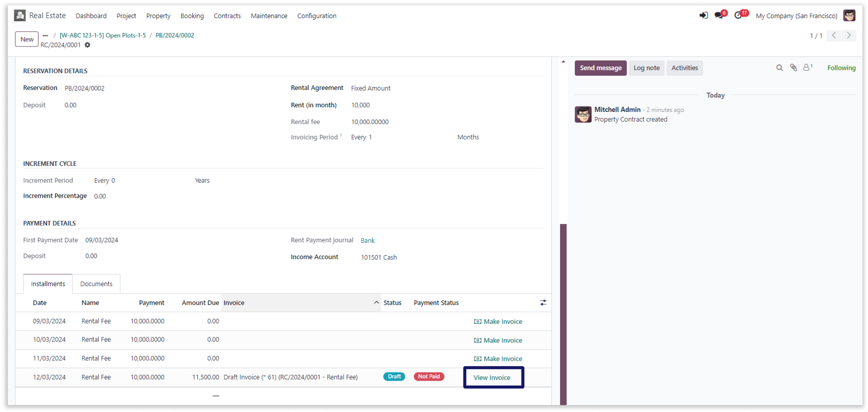This screenshot has height=412, width=868.
Task: Click Activities button in chatter
Action: pos(684,68)
